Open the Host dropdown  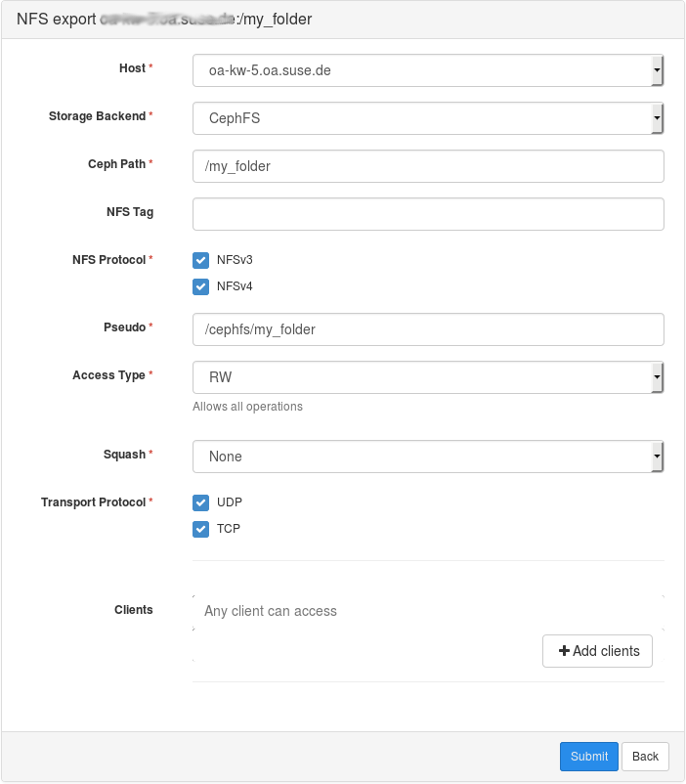pyautogui.click(x=428, y=70)
